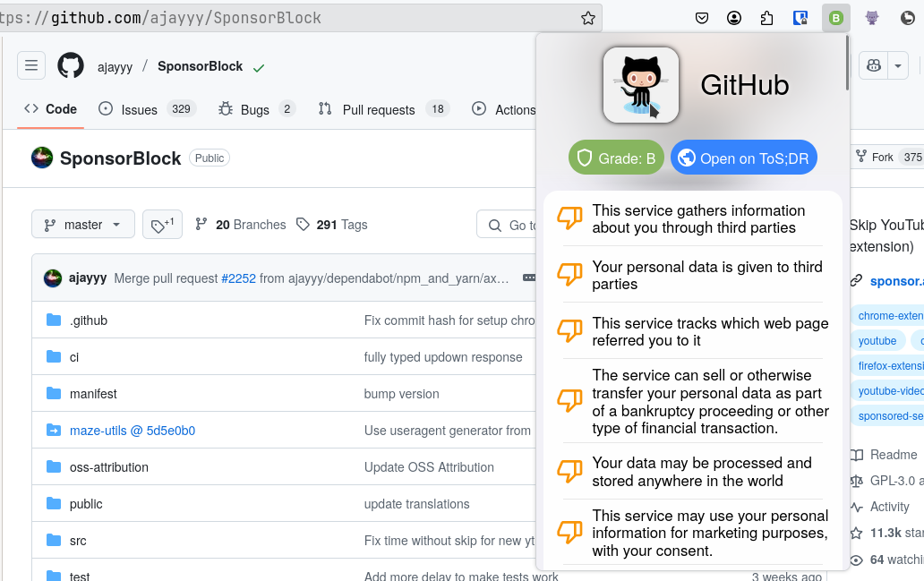Click thumbs-down icon beside bankruptcy proceeding point
Screen dimensions: 924x581
coord(569,401)
